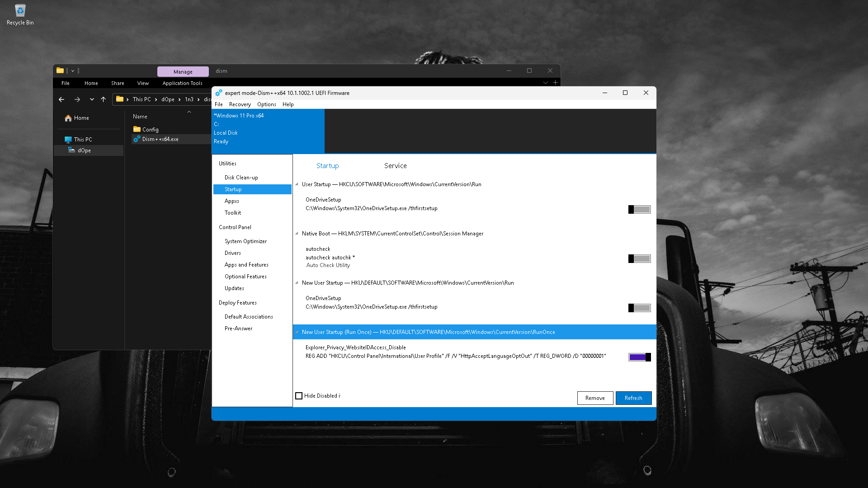Sort files by Name column header
This screenshot has height=488, width=868.
pyautogui.click(x=140, y=117)
